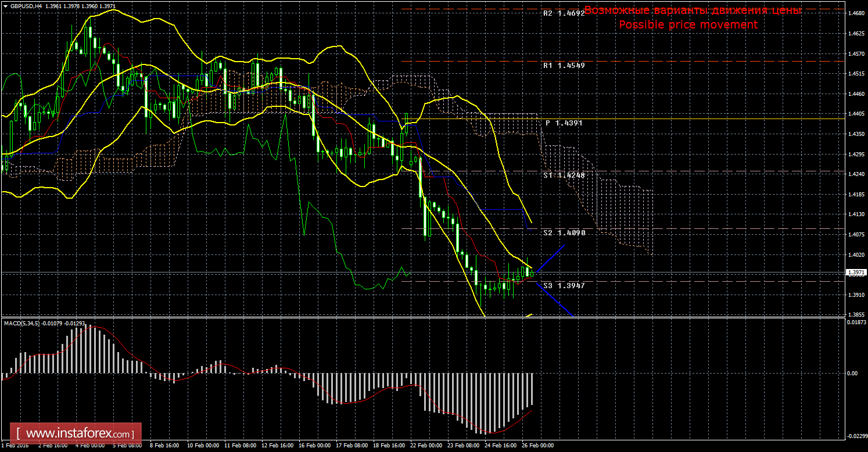Select the R1 1.4549 resistance label
The height and width of the screenshot is (452, 868).
click(564, 66)
